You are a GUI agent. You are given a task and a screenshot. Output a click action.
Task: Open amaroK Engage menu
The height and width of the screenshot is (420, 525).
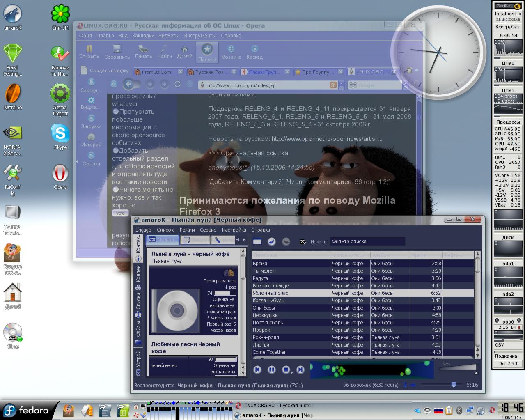pyautogui.click(x=143, y=230)
